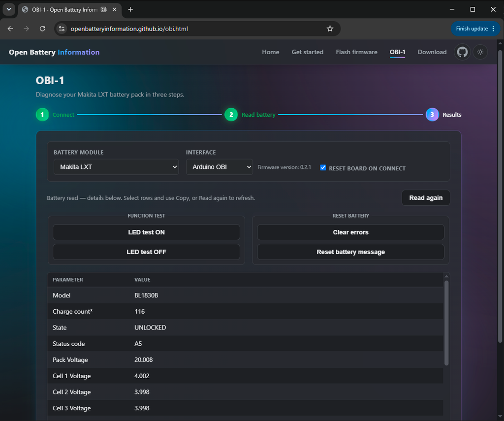
Task: Open the Interface Arduino OBI dropdown
Action: 219,167
